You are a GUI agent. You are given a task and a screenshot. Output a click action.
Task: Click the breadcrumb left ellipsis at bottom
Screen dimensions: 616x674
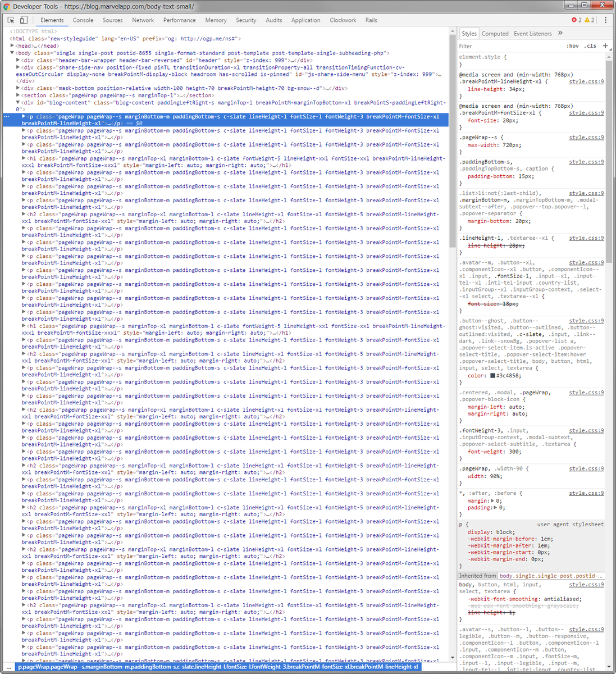[9, 667]
